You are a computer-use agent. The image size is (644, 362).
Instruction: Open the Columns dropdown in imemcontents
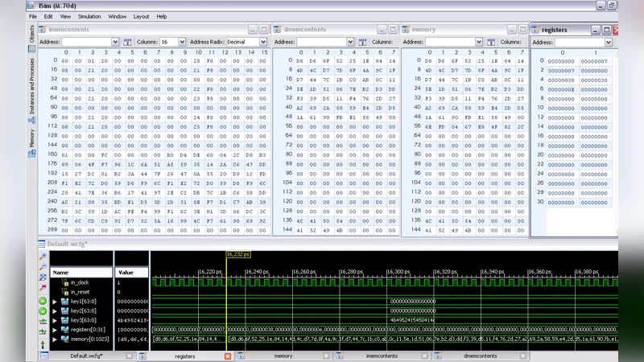(183, 41)
